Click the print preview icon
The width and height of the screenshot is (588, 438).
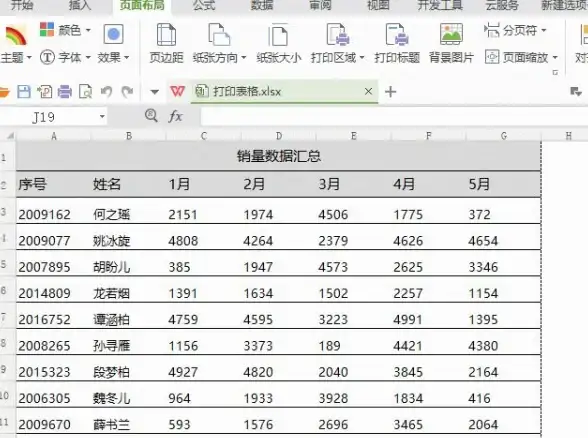[x=86, y=92]
